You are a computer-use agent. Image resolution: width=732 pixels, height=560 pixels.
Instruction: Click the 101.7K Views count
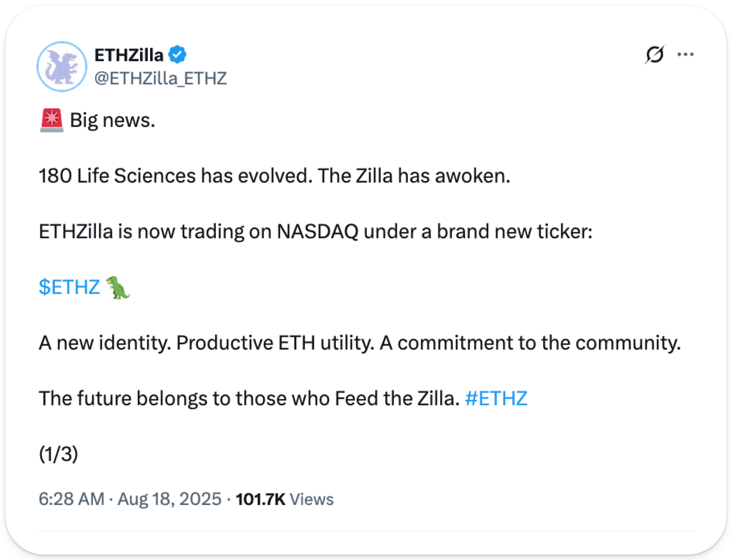(x=285, y=499)
